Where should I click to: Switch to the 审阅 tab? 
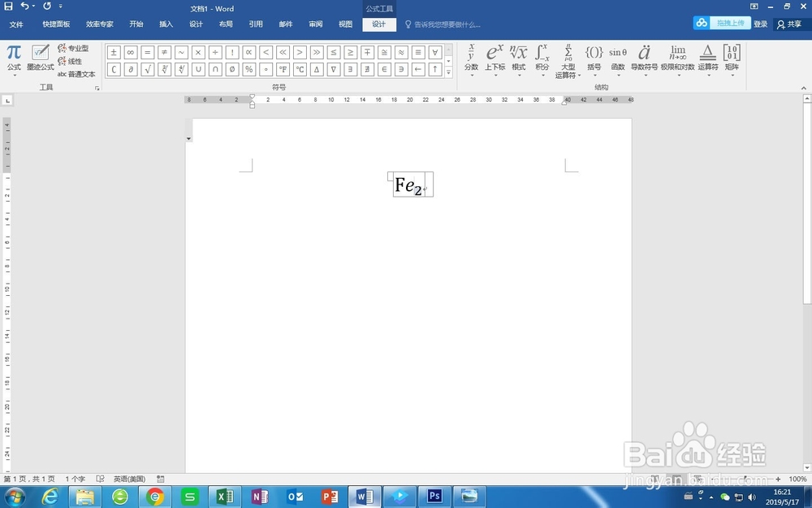point(316,24)
